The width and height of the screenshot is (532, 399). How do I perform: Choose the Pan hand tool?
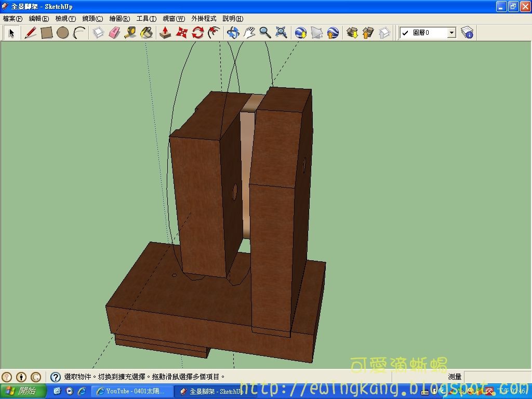(x=249, y=33)
